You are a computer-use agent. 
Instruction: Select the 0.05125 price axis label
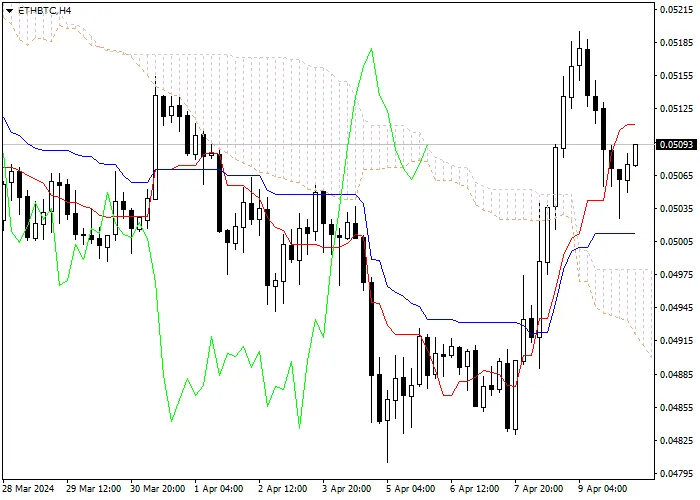coord(677,109)
